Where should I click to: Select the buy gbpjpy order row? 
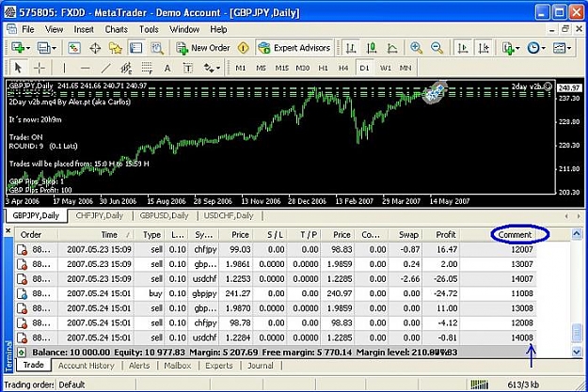pos(276,293)
